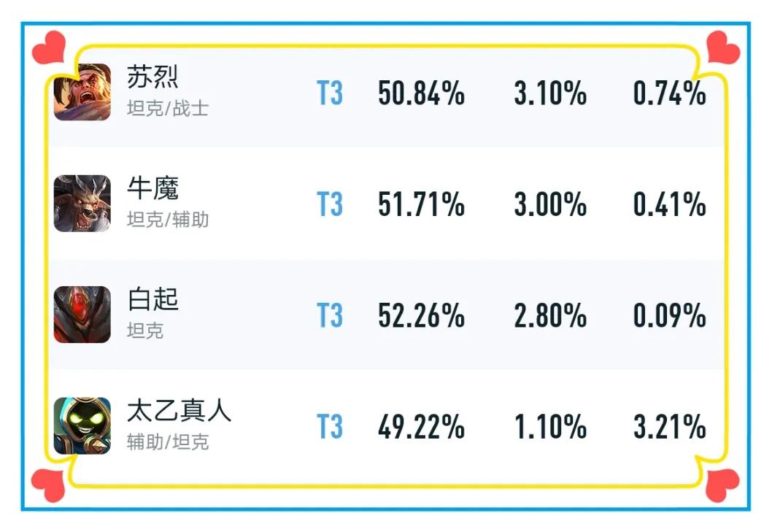Click the T3 tier label for 苏烈
Screen dimensions: 772x532
point(329,93)
